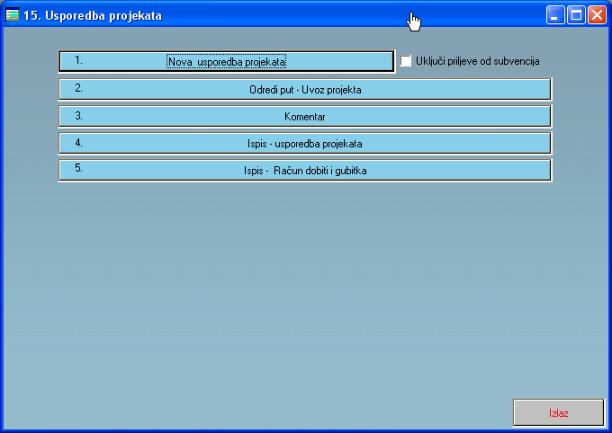
Task: Open Odredi put - Uvoz projekta
Action: pyautogui.click(x=305, y=89)
